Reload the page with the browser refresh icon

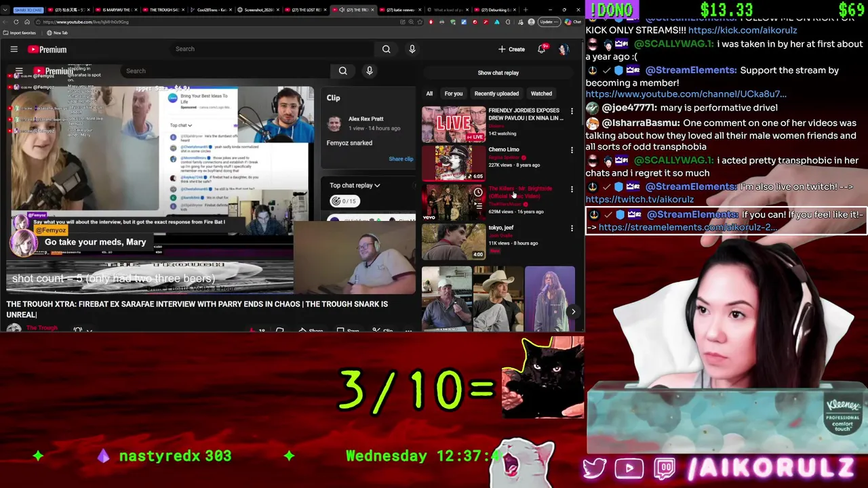(x=16, y=22)
